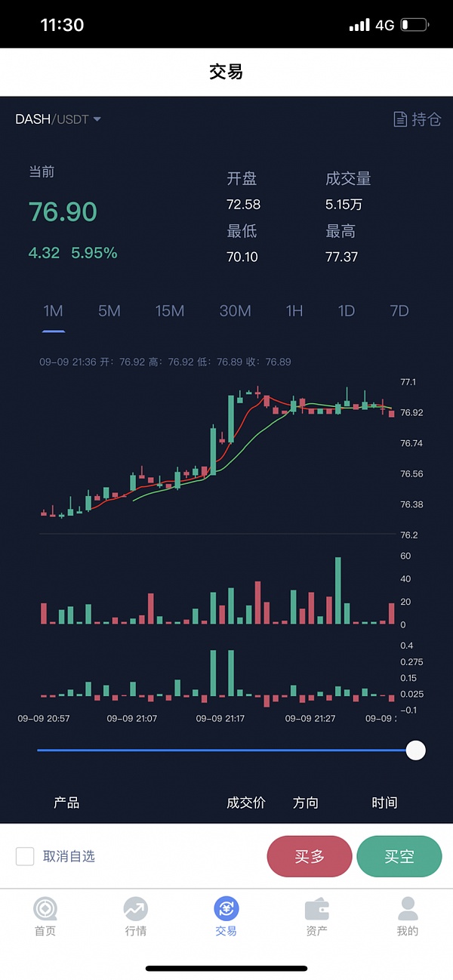This screenshot has height=980, width=453.
Task: Click the chart range slider handle
Action: click(415, 750)
